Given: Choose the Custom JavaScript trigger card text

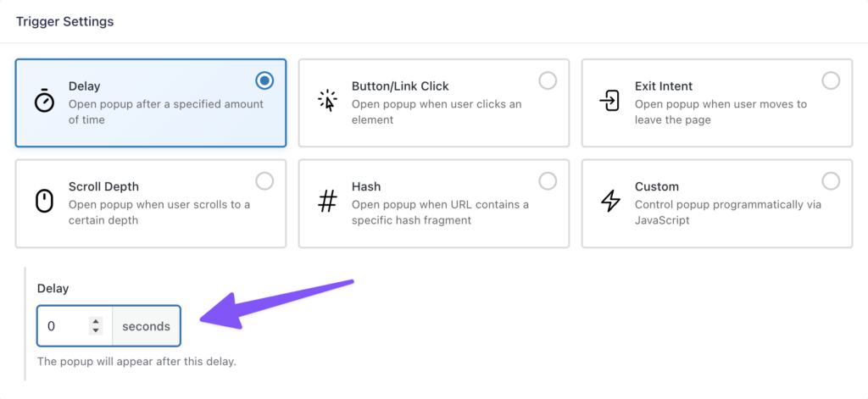Looking at the screenshot, I should click(x=727, y=212).
